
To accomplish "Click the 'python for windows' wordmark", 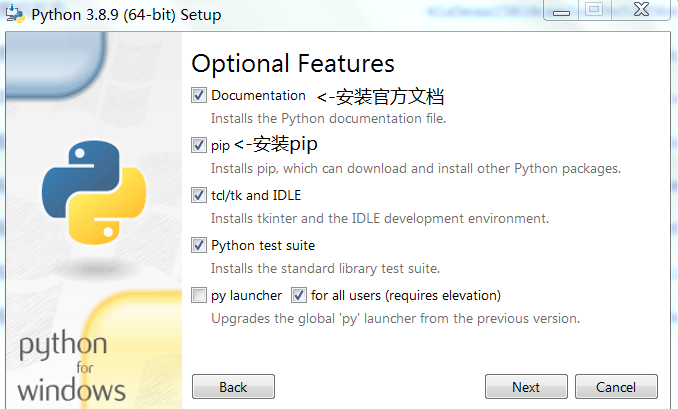I will click(x=71, y=368).
